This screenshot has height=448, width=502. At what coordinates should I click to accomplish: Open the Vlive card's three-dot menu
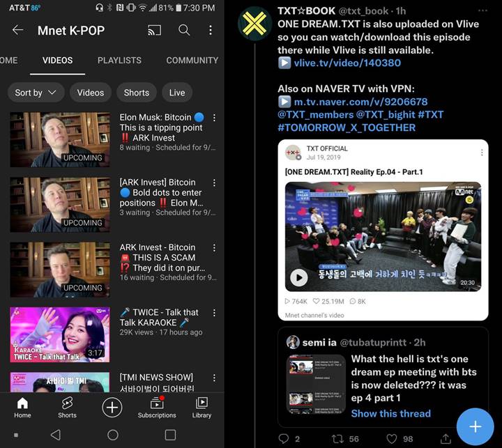[482, 153]
